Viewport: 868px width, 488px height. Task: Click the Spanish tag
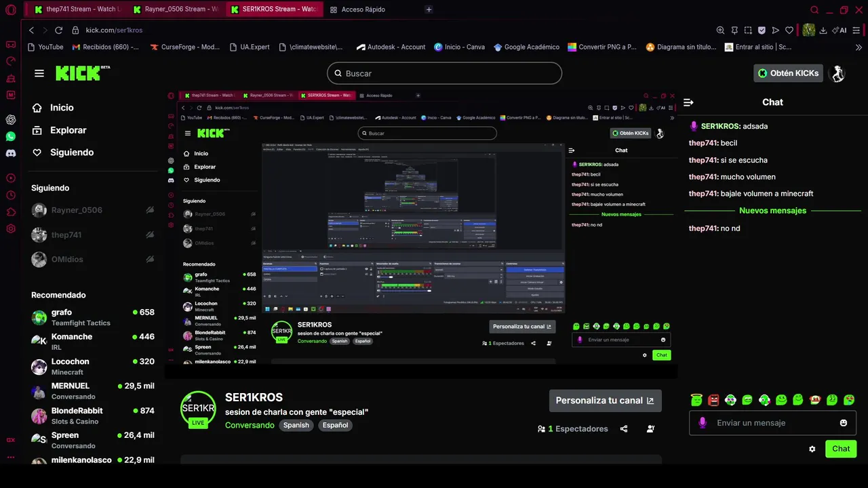(296, 426)
